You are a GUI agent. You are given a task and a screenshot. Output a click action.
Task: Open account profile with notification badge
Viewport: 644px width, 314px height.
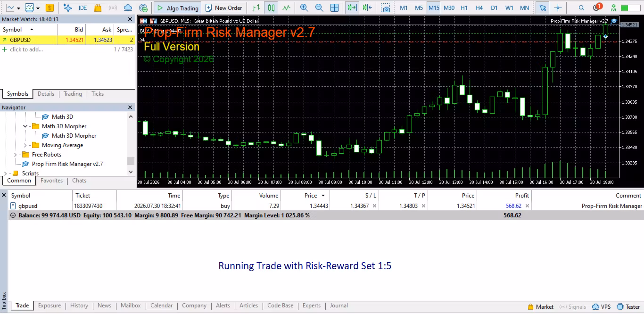pyautogui.click(x=597, y=8)
